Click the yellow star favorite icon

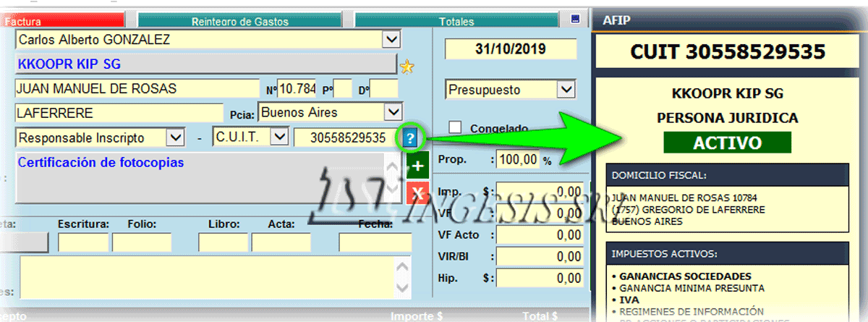[407, 67]
